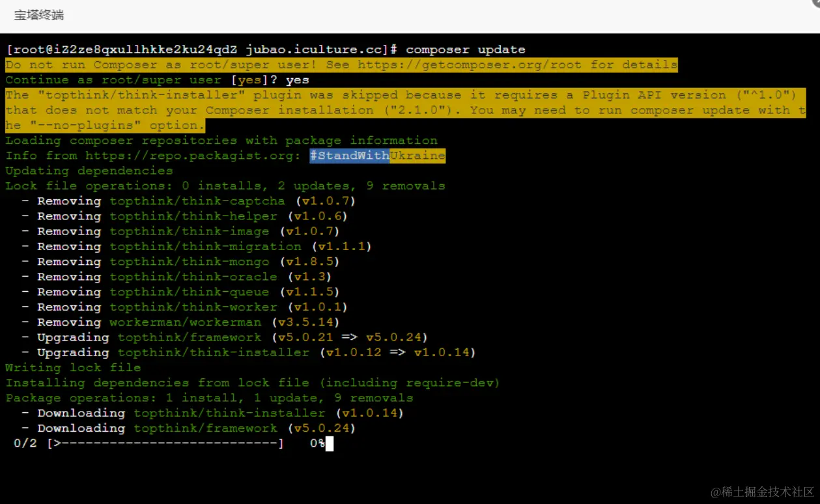Click 'Continue as root/super user' prompt line
The height and width of the screenshot is (504, 820).
pyautogui.click(x=157, y=80)
